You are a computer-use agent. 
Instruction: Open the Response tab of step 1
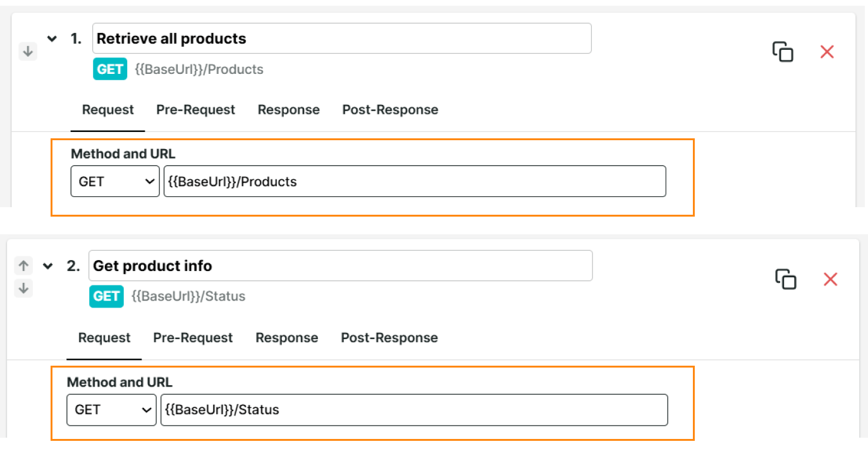click(288, 109)
